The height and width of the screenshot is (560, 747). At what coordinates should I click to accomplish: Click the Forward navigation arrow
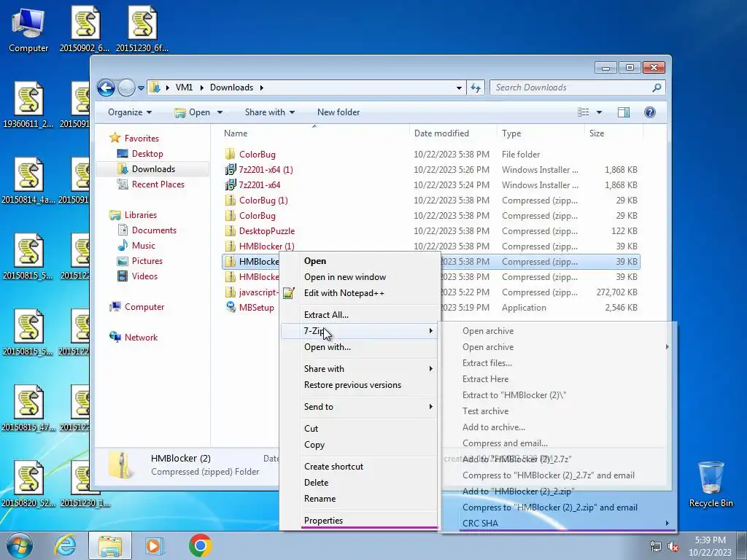[126, 87]
